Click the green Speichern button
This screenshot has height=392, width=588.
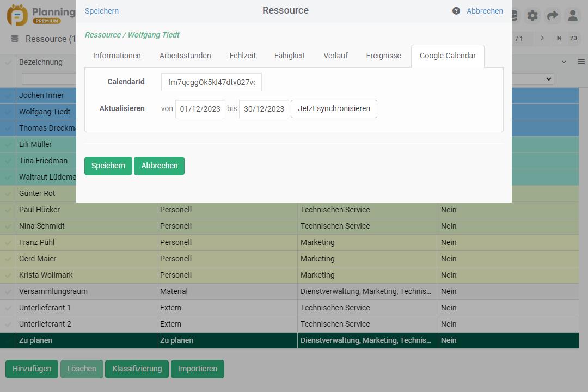click(108, 166)
